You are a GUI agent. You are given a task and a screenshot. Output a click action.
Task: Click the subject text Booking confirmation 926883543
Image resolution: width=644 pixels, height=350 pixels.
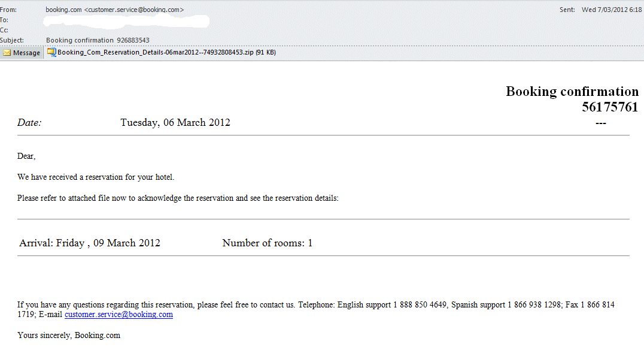98,40
